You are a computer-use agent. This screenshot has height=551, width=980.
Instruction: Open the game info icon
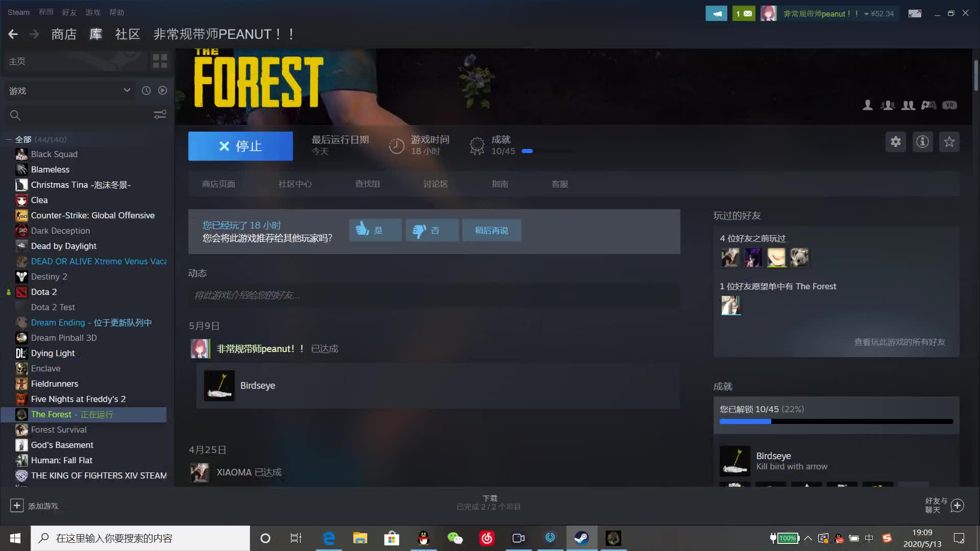tap(922, 142)
